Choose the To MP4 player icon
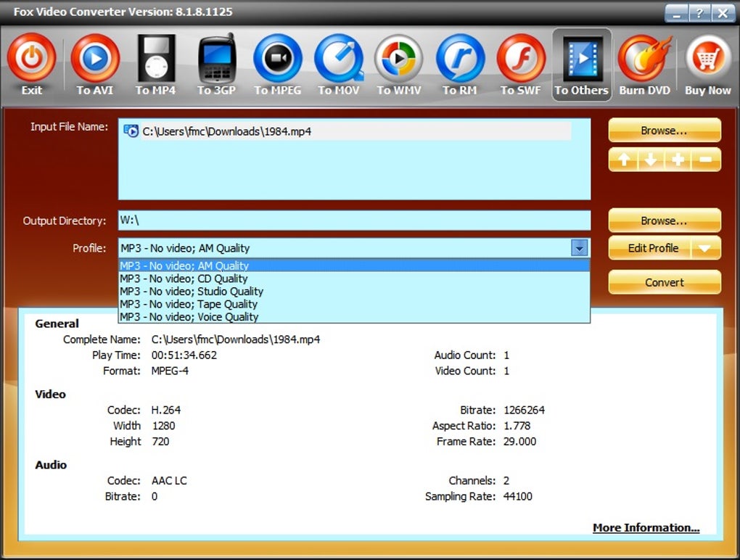This screenshot has width=740, height=560. (x=156, y=58)
